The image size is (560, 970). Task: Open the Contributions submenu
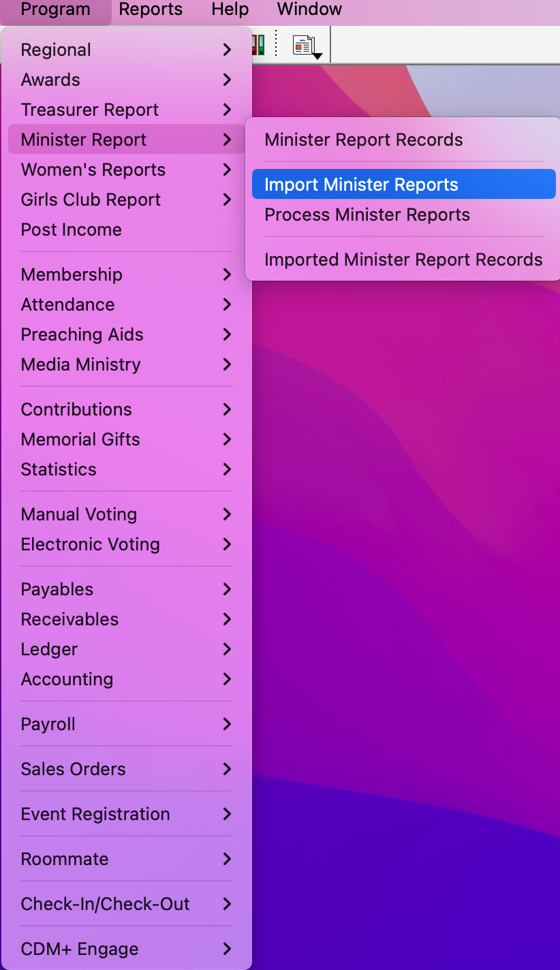76,409
